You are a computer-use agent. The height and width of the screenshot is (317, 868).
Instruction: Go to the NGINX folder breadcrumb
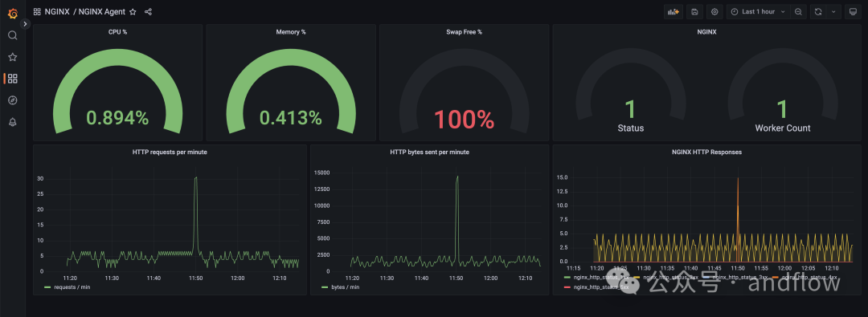pos(57,11)
